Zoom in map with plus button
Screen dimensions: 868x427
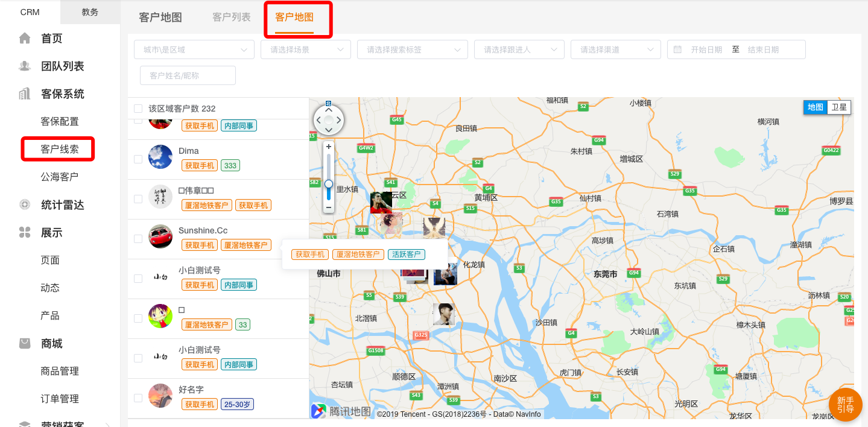click(x=329, y=147)
